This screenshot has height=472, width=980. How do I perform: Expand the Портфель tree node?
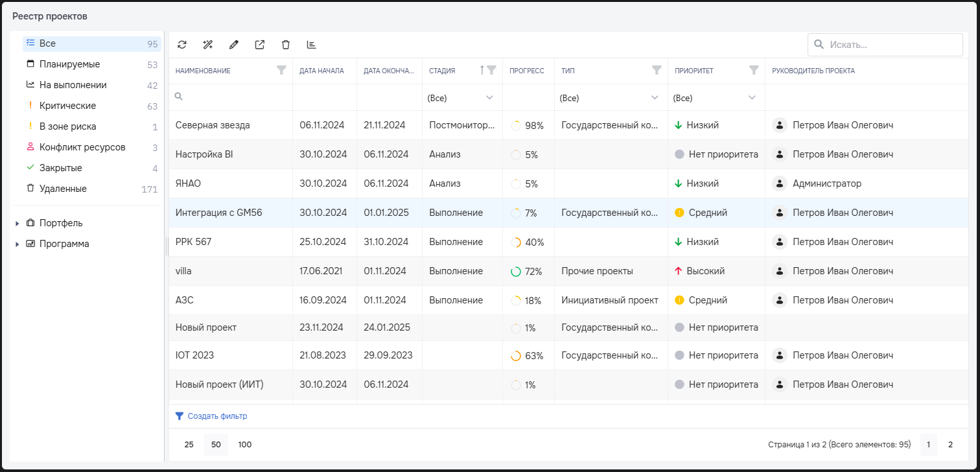pos(17,224)
